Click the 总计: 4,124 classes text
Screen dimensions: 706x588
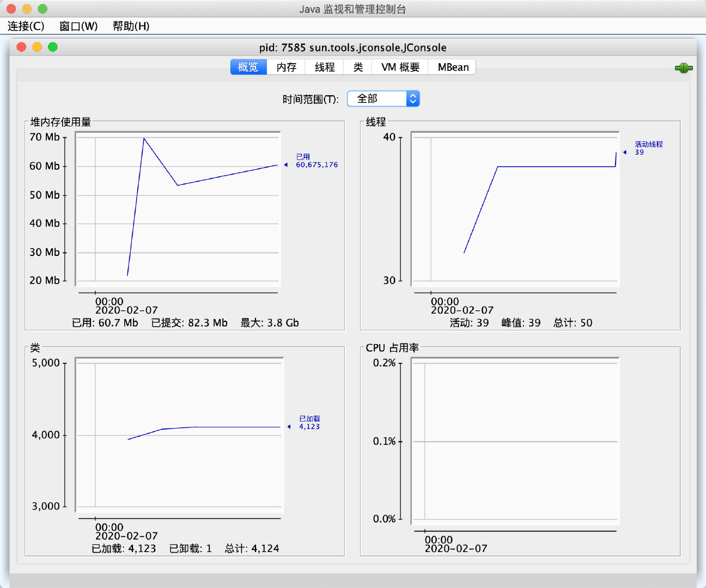point(252,549)
